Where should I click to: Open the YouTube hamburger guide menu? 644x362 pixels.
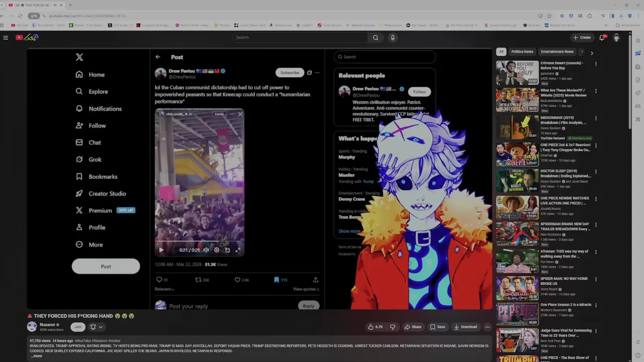[6, 37]
